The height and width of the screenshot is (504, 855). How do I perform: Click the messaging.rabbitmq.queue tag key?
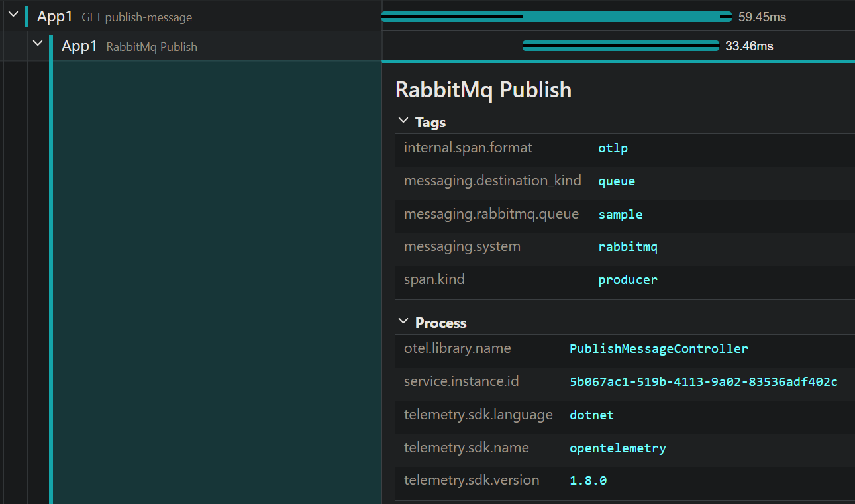point(491,214)
